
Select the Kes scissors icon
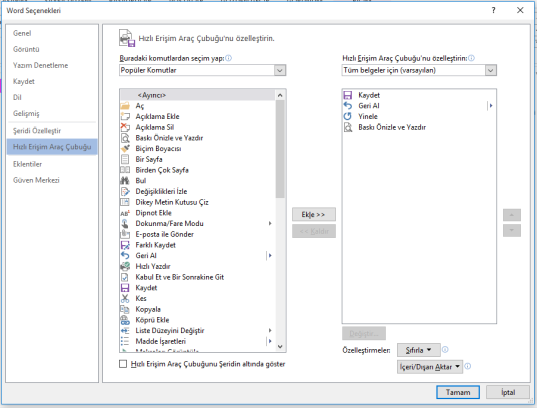pyautogui.click(x=125, y=298)
